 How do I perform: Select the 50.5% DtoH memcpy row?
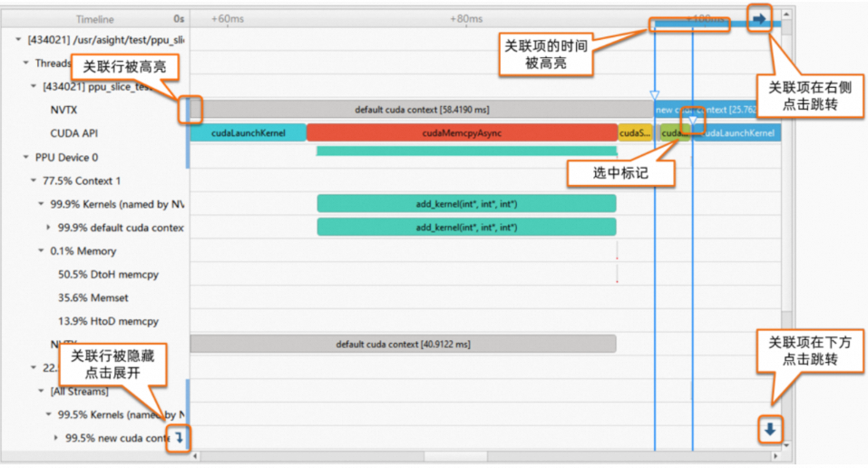[x=108, y=275]
